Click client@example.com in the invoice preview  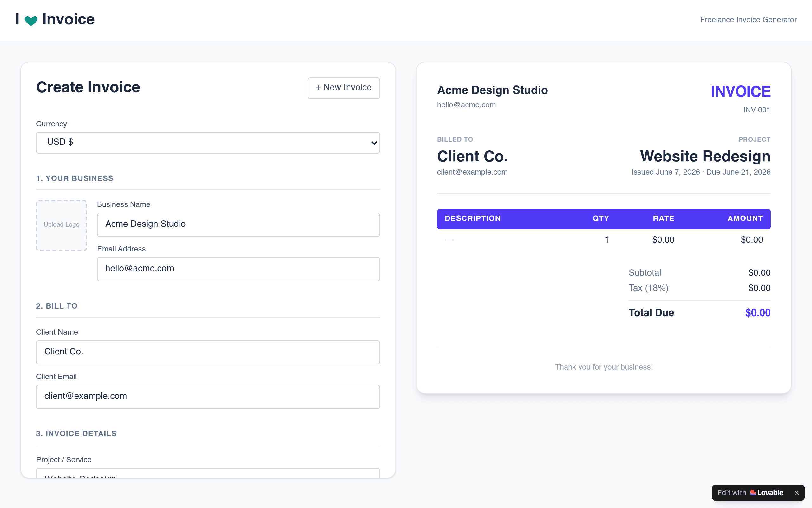(472, 172)
